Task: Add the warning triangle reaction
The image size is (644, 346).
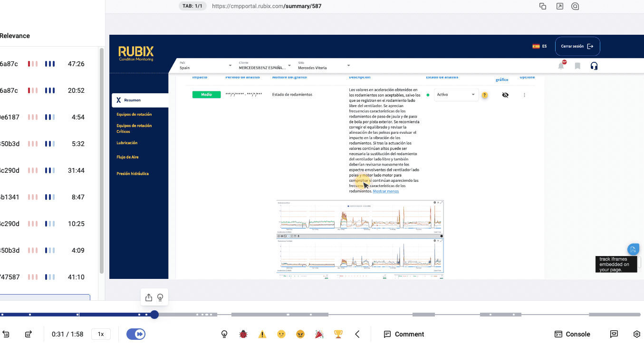Action: (262, 334)
